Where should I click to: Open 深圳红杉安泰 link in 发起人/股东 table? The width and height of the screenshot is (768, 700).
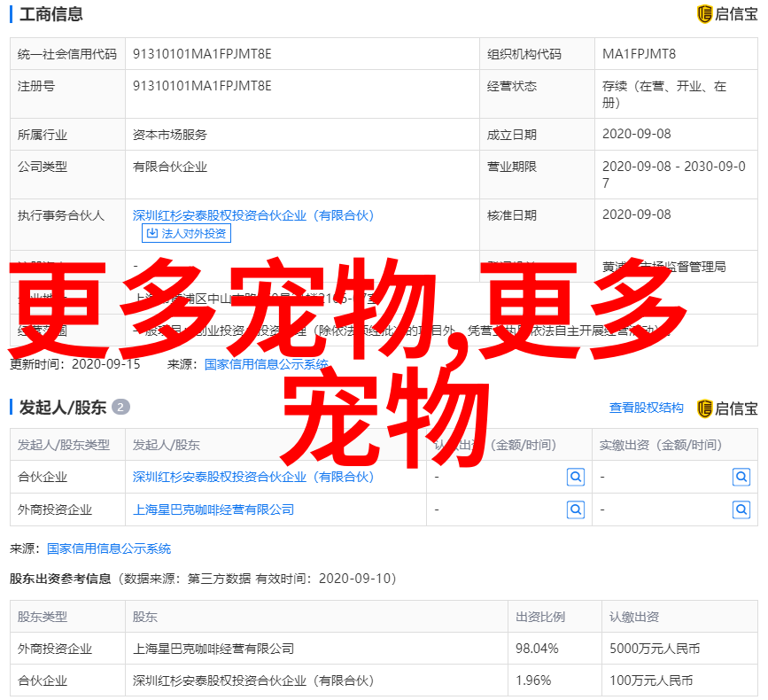253,477
